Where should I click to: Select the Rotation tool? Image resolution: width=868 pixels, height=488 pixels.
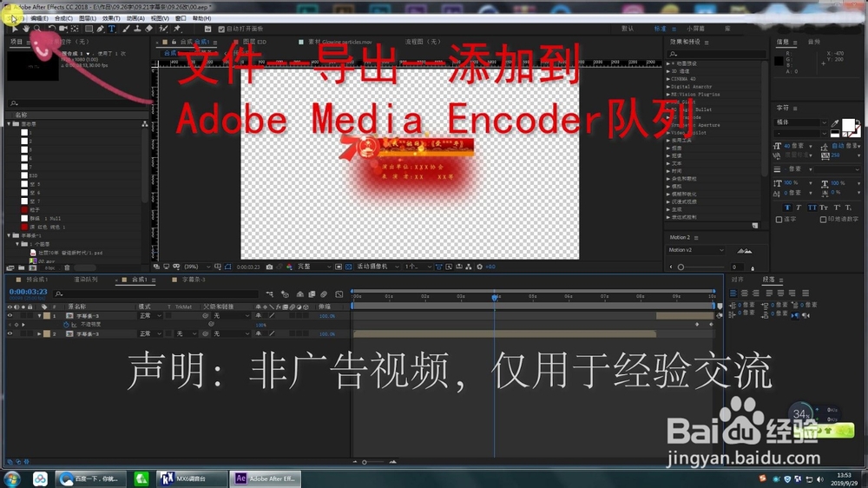coord(51,29)
